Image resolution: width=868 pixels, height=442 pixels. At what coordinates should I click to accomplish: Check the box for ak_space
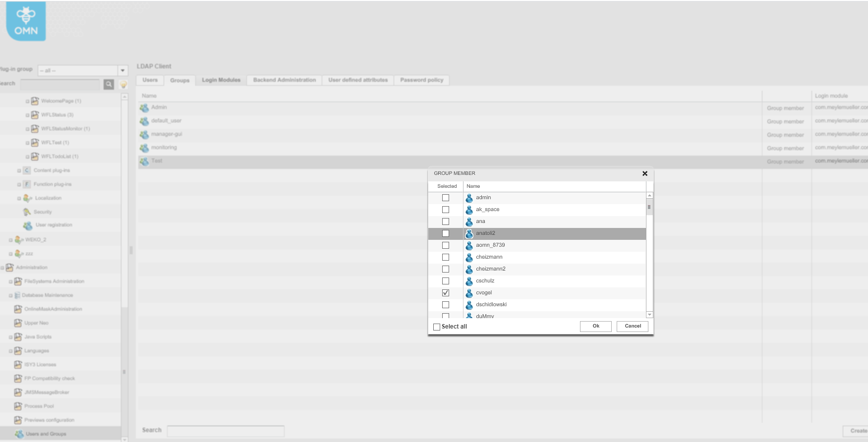pos(446,210)
